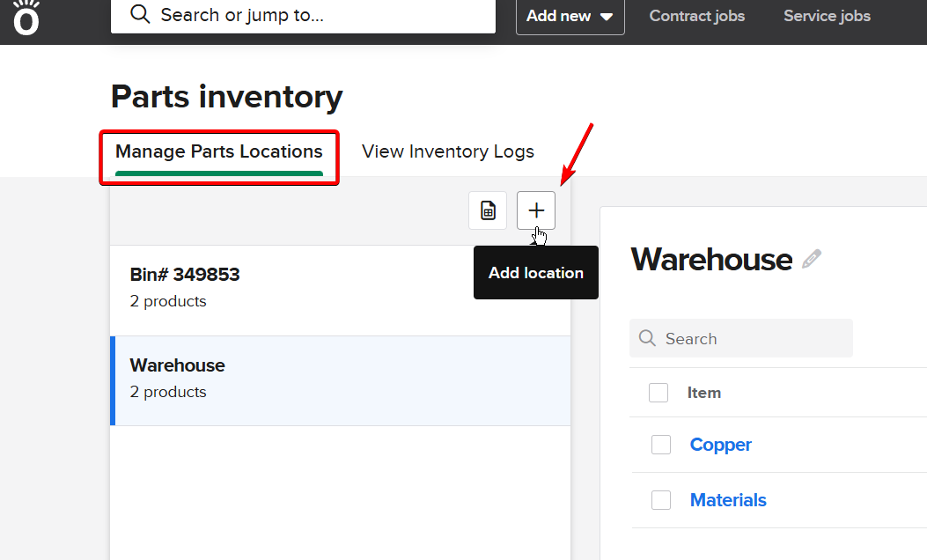
Task: Click the magnifier icon in top search bar
Action: pyautogui.click(x=139, y=15)
